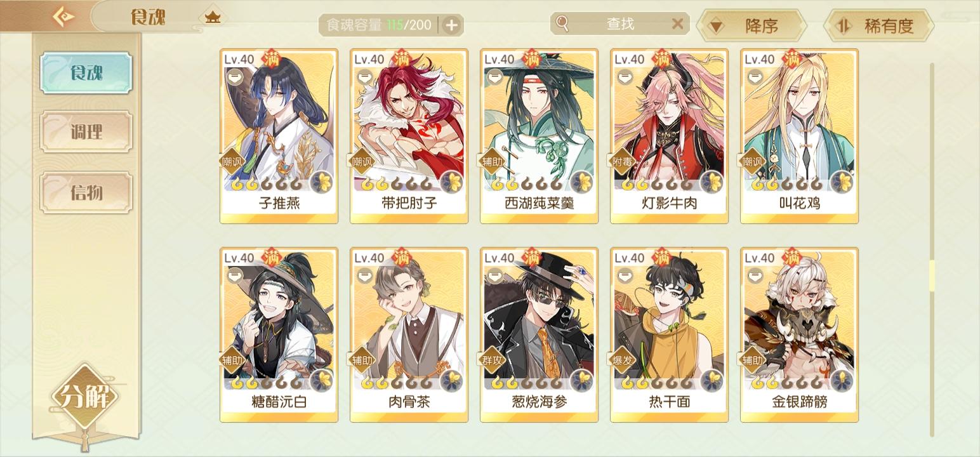The image size is (980, 457).
Task: Click the 分解 decompose button
Action: [x=84, y=397]
